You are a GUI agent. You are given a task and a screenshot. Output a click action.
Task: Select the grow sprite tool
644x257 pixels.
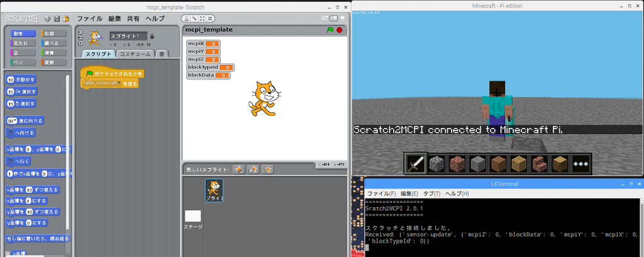(x=203, y=18)
